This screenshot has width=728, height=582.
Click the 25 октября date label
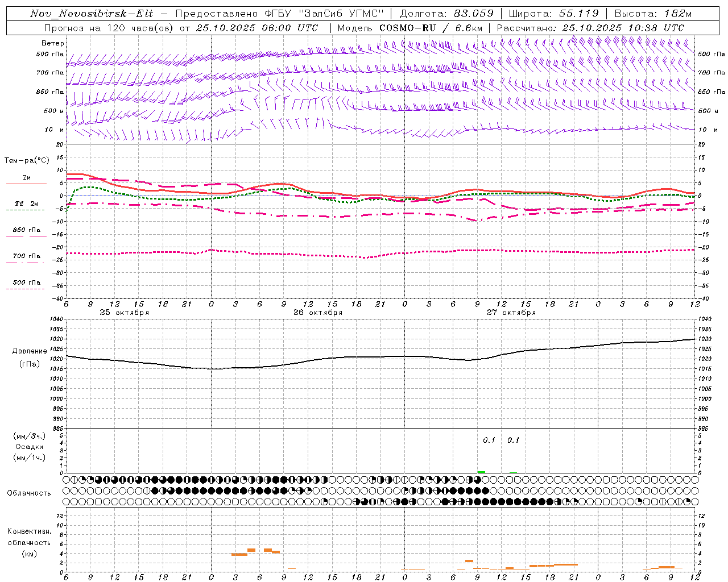125,313
